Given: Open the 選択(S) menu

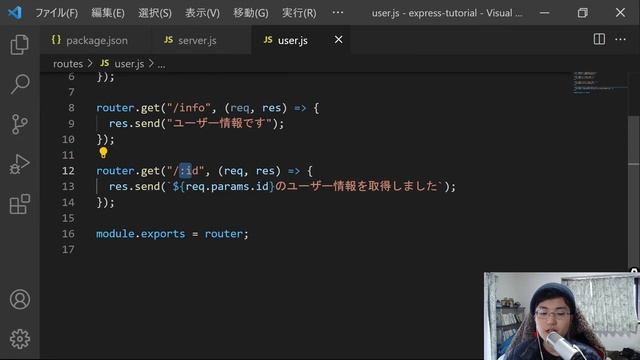Looking at the screenshot, I should click(155, 13).
